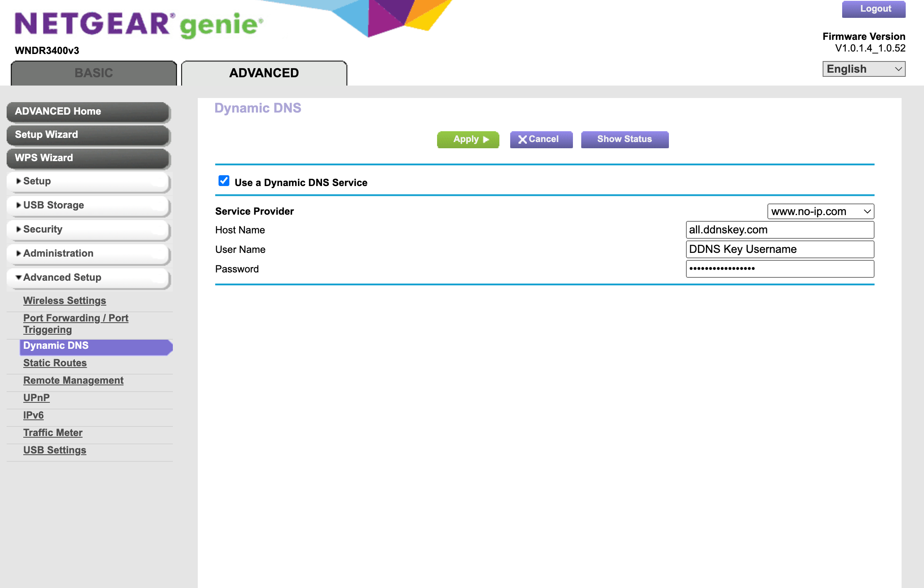
Task: Switch to the BASIC tab
Action: pyautogui.click(x=93, y=73)
